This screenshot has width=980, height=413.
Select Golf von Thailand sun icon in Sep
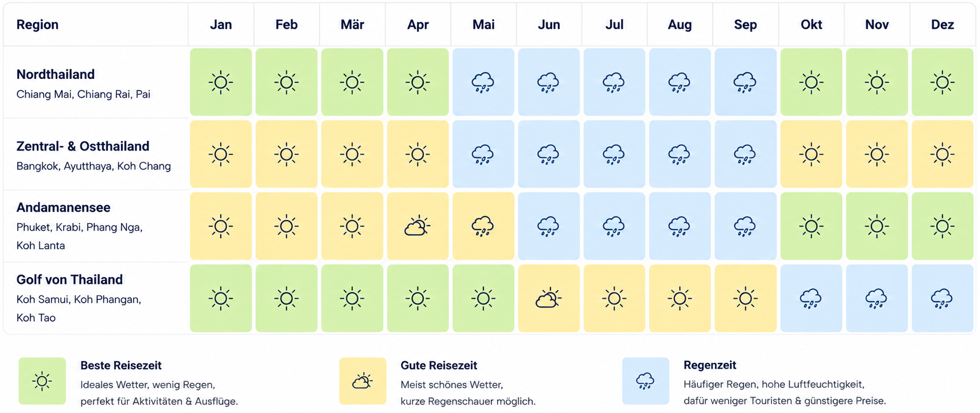(746, 298)
